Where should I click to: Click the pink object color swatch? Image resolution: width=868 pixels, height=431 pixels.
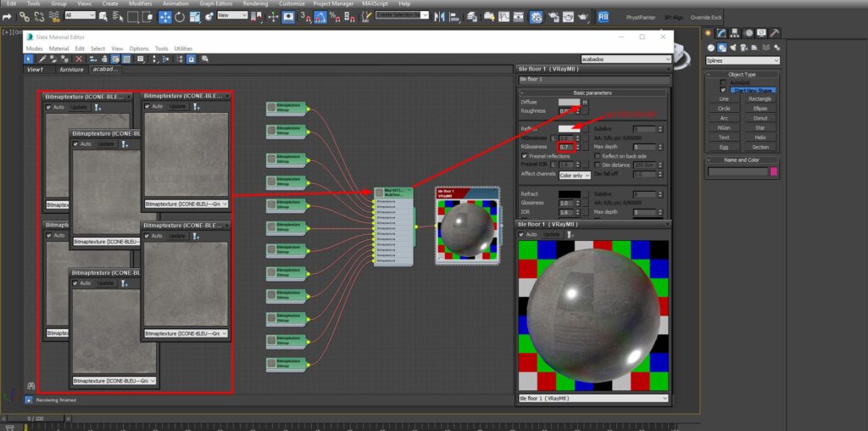[x=774, y=171]
